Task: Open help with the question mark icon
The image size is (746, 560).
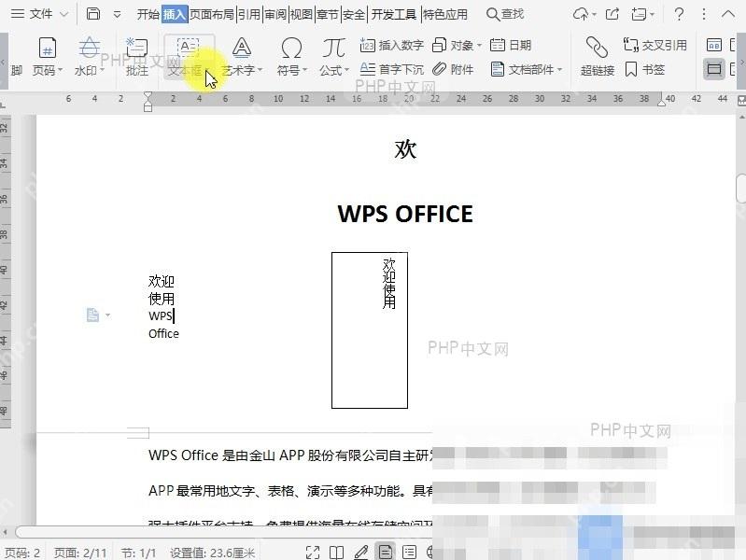Action: point(680,14)
